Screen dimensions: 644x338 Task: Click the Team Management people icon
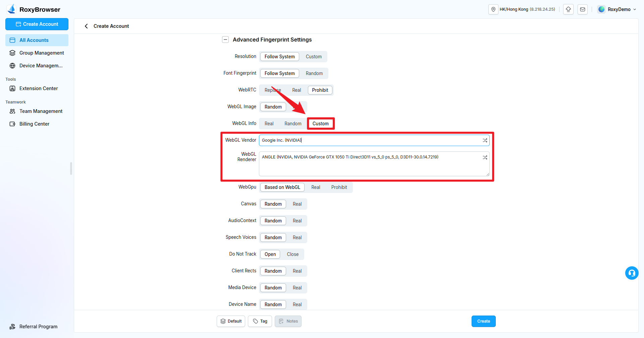(x=12, y=111)
